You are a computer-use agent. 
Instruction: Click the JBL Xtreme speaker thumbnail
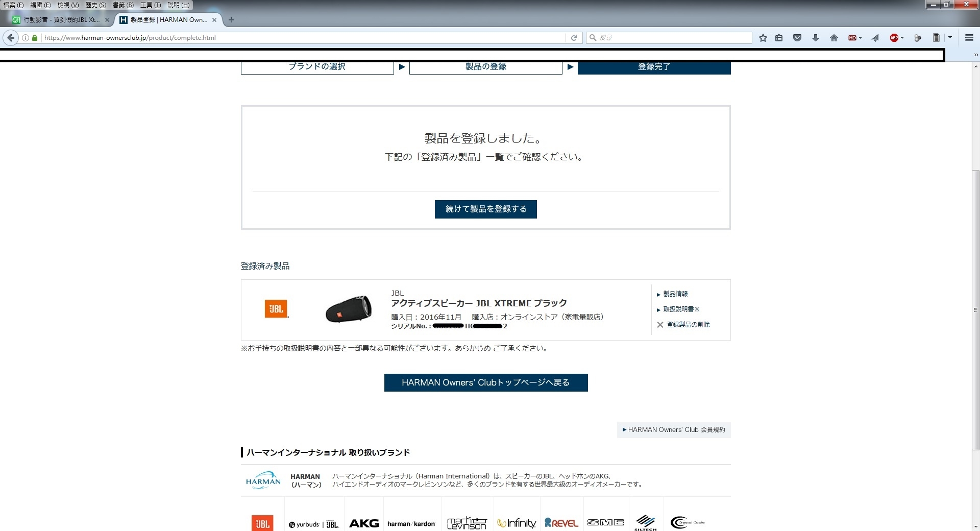pyautogui.click(x=349, y=308)
